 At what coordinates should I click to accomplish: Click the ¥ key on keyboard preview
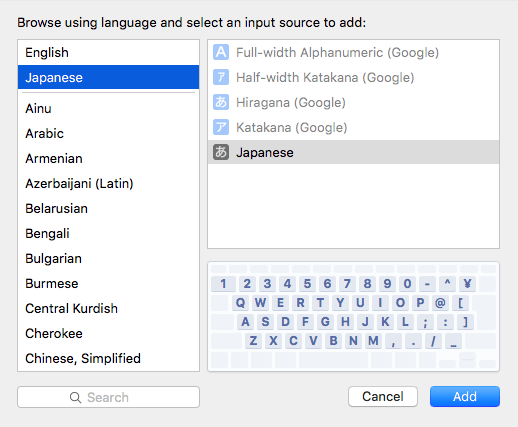point(467,284)
